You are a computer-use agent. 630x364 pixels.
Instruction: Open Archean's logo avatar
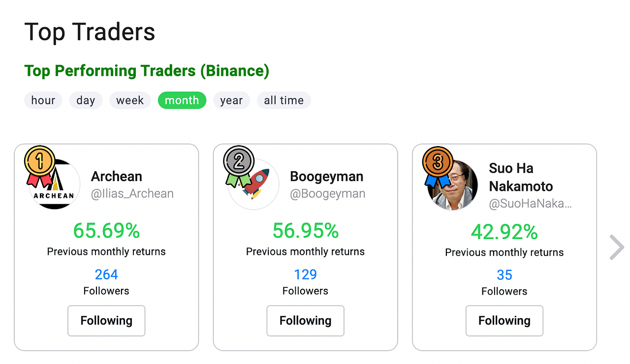55,184
